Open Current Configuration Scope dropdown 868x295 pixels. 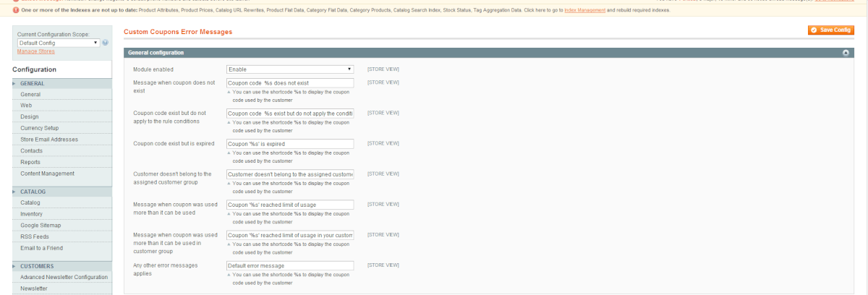58,43
